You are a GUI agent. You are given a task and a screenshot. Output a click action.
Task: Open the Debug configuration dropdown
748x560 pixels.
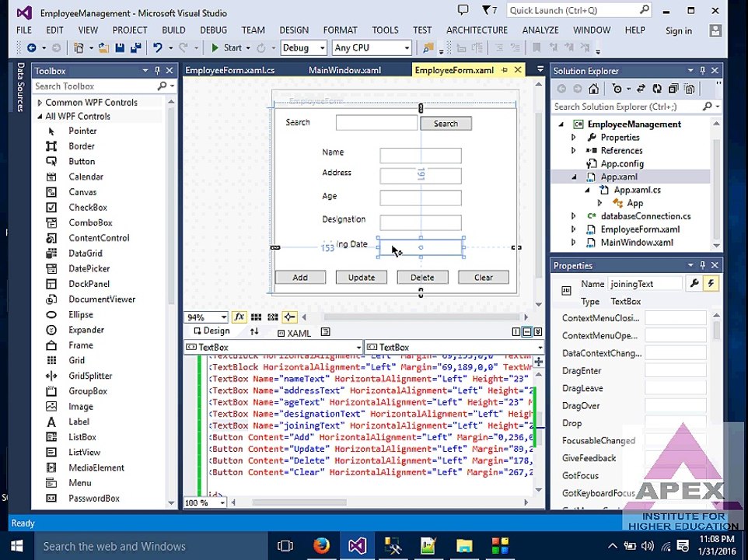point(303,47)
